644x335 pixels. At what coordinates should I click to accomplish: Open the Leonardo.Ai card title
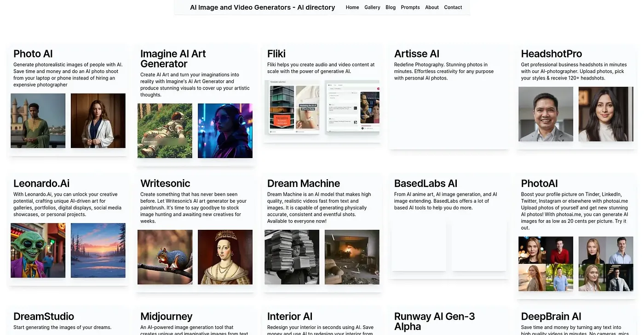pyautogui.click(x=41, y=183)
